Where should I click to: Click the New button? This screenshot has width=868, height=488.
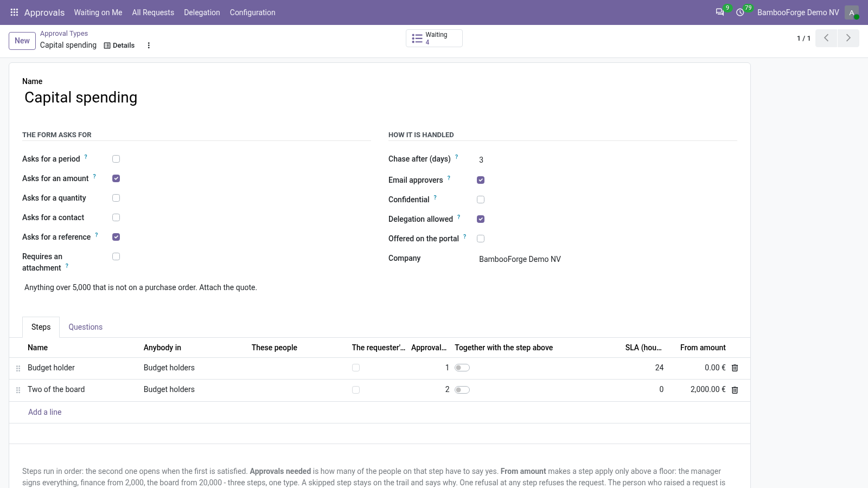(22, 41)
